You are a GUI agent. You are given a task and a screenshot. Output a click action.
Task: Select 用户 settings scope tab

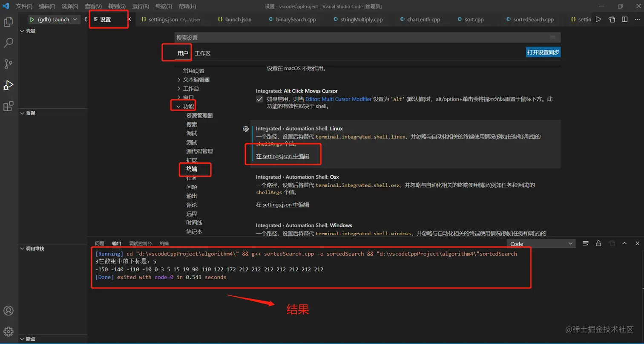tap(183, 54)
